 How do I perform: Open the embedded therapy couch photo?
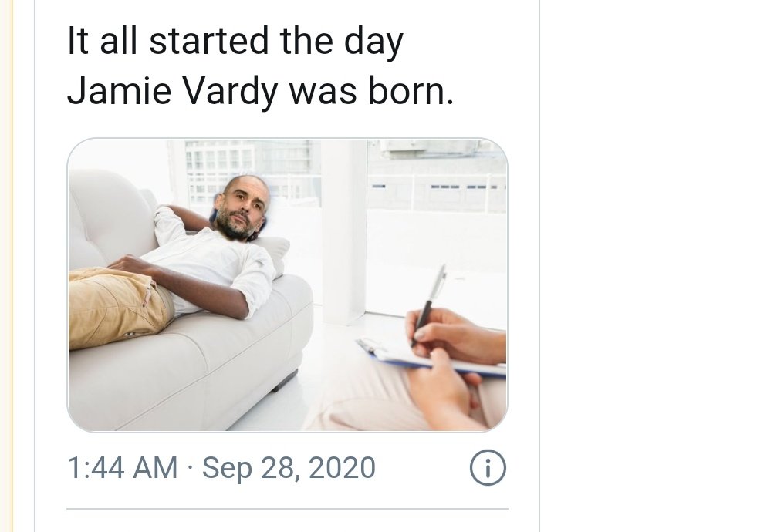tap(288, 285)
